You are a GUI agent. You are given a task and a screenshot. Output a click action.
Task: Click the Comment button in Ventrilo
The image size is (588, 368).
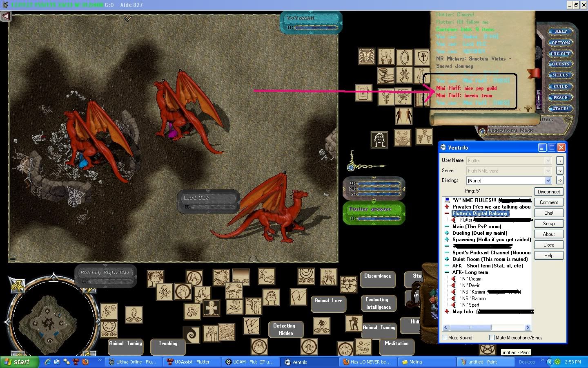(549, 202)
